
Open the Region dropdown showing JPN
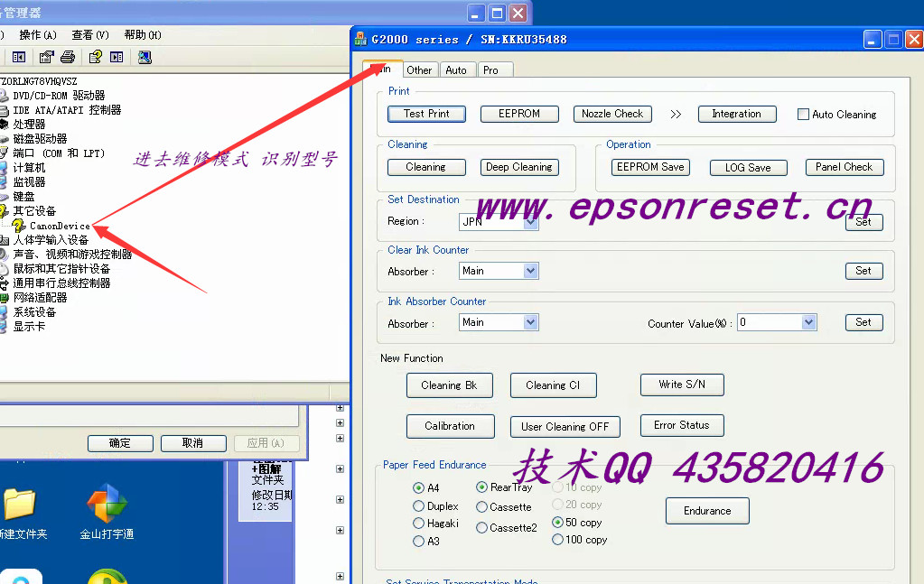pos(531,221)
